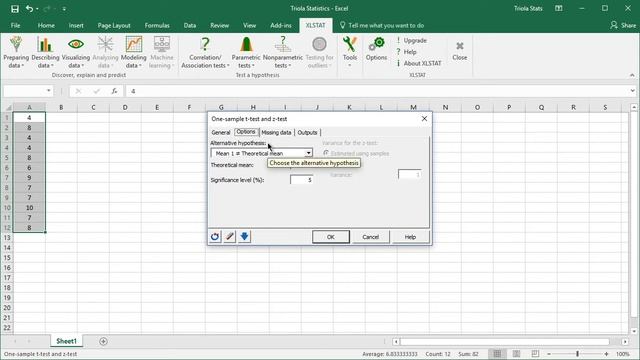Switch to the Add-ins ribbon tab

click(281, 25)
